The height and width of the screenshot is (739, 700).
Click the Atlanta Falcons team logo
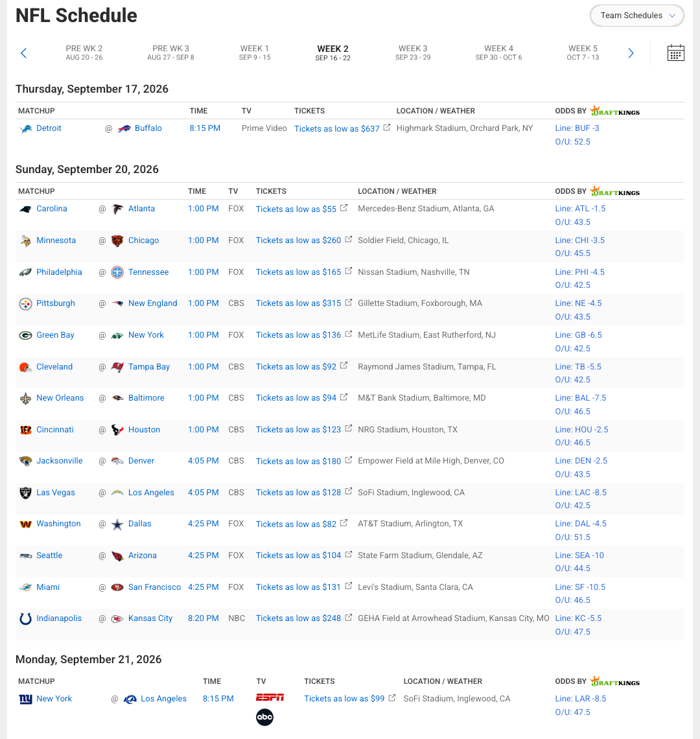pyautogui.click(x=117, y=209)
